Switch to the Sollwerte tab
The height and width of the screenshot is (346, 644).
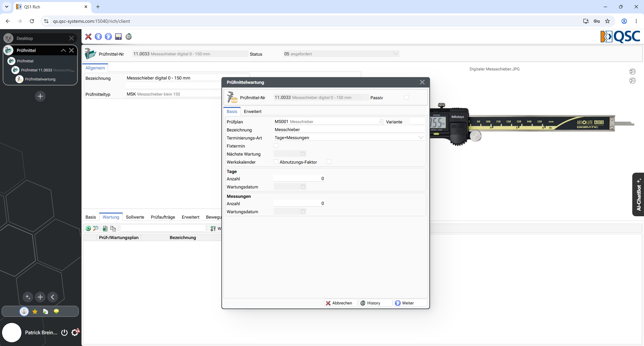click(x=135, y=217)
